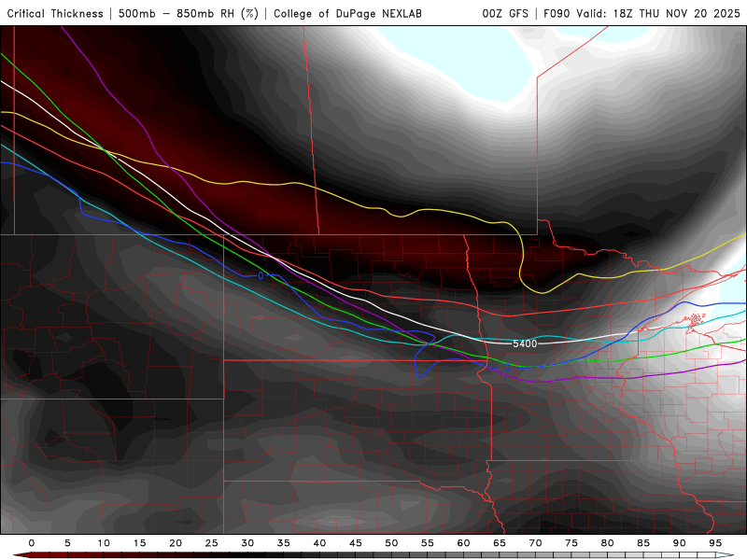Click the 55 value on the colorbar
Viewport: 747px width, 560px height.
(428, 543)
